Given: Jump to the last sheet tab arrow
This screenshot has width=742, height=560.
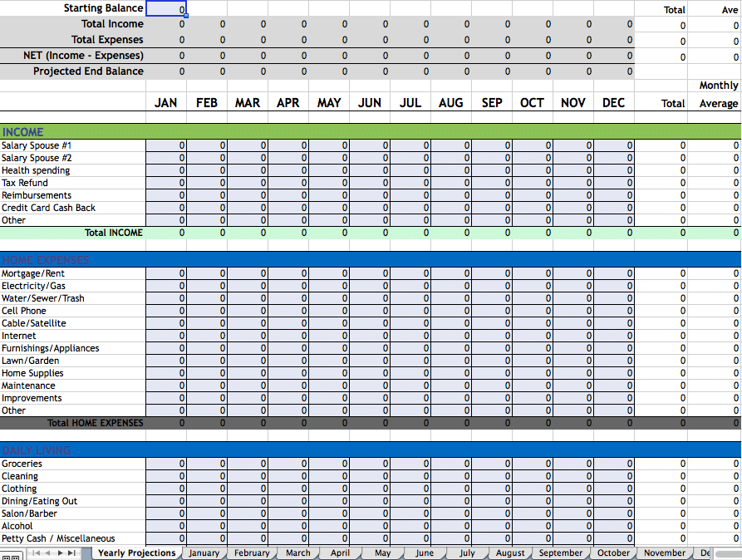Looking at the screenshot, I should pyautogui.click(x=71, y=553).
